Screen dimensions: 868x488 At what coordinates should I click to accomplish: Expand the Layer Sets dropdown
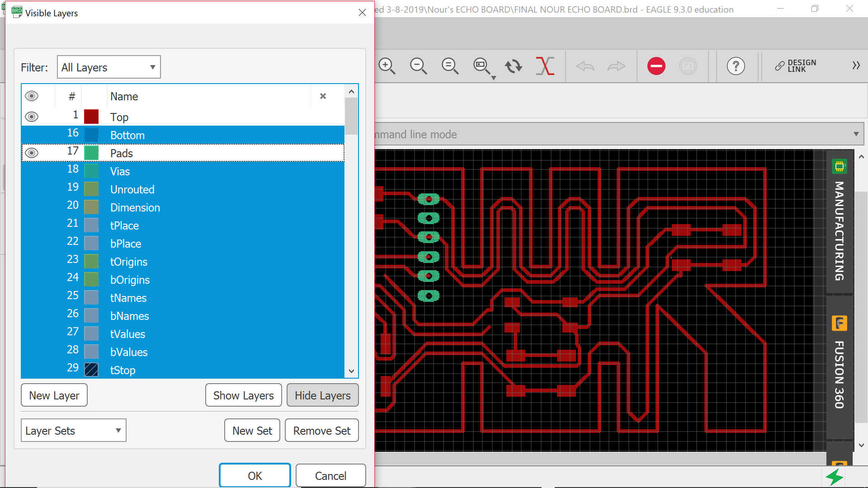(73, 431)
